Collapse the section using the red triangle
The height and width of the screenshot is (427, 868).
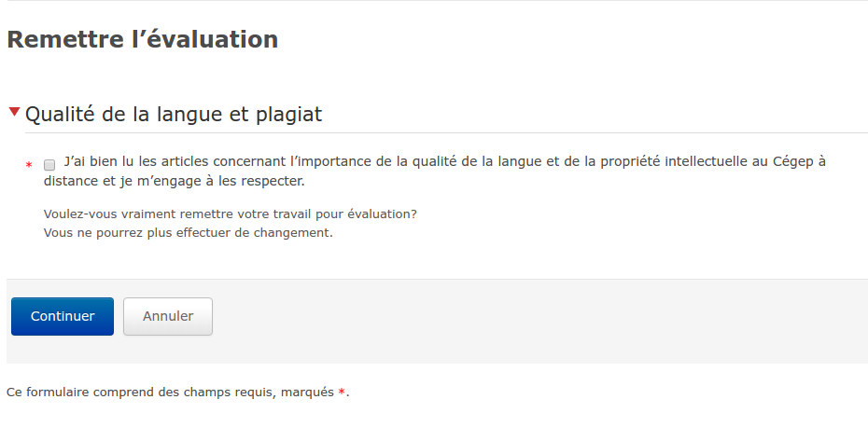pyautogui.click(x=14, y=113)
